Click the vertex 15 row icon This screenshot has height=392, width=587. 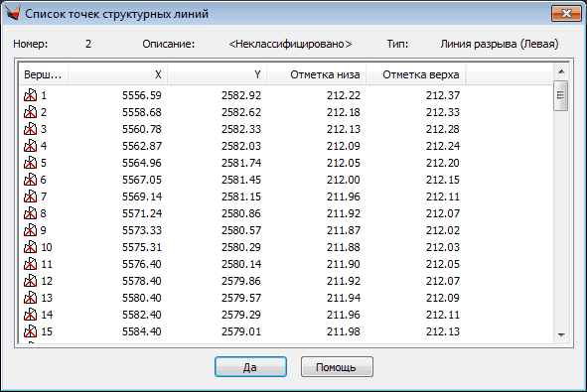point(31,331)
